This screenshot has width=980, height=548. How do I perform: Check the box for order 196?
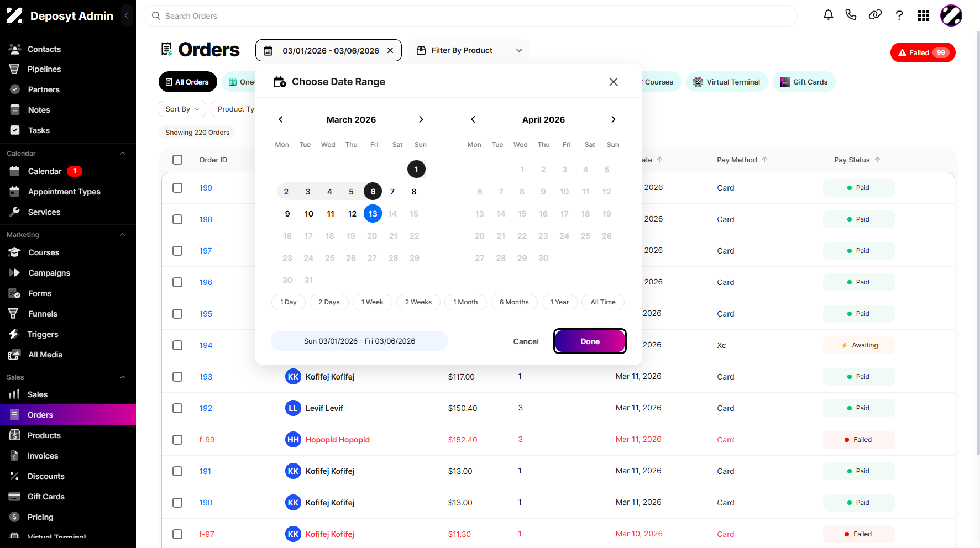point(177,282)
